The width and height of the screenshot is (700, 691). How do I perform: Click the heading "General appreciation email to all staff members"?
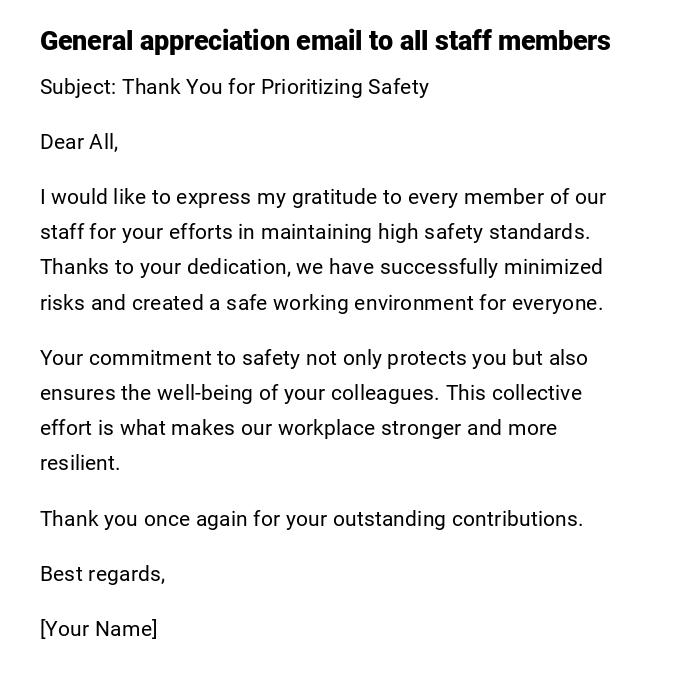coord(325,41)
